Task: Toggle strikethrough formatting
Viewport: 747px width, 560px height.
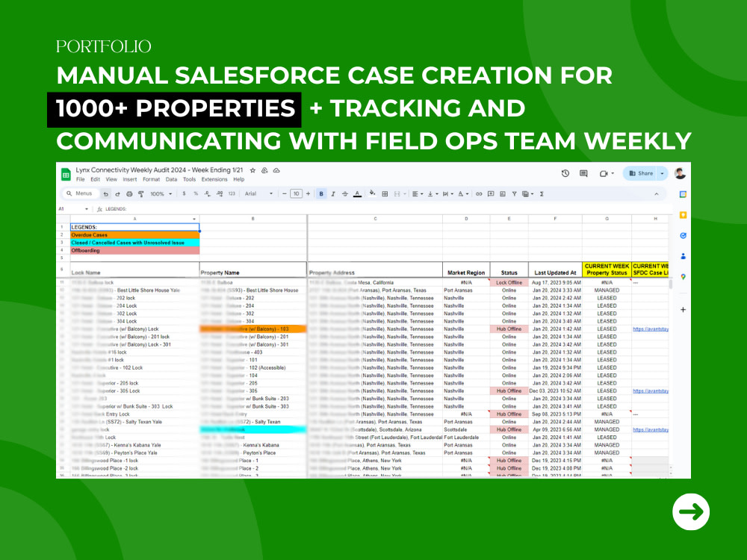Action: pyautogui.click(x=345, y=194)
